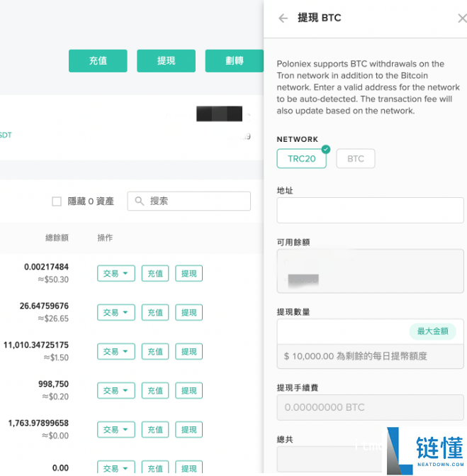This screenshot has height=476, width=467.
Task: Click 充值 in the 0.00 row
Action: tap(155, 467)
